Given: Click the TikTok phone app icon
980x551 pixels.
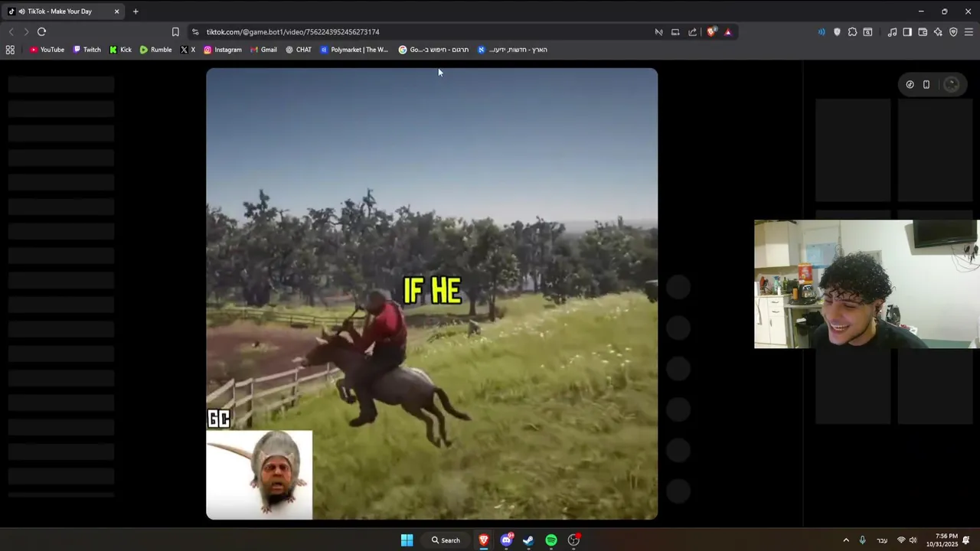Looking at the screenshot, I should click(x=926, y=85).
